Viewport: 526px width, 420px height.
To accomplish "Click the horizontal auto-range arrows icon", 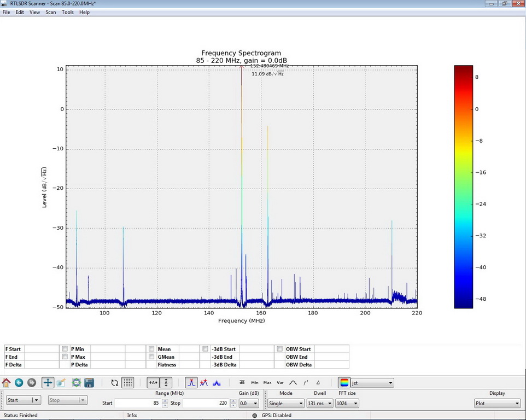I will [154, 383].
